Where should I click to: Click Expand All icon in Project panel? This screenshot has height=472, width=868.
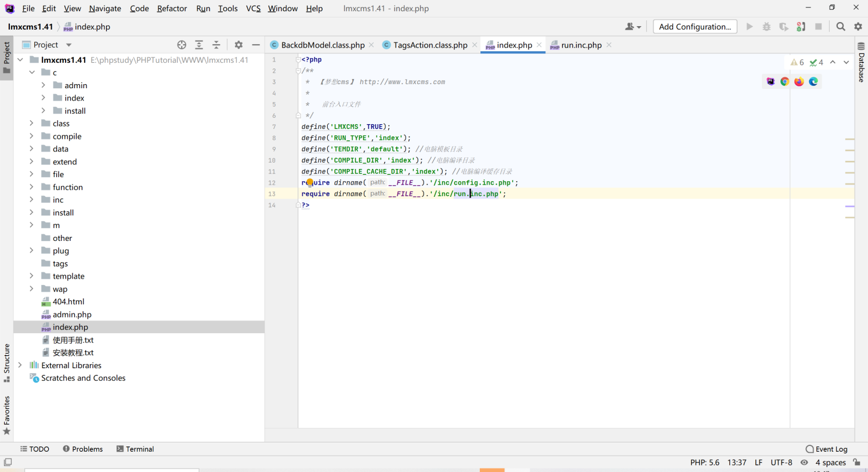click(x=199, y=45)
